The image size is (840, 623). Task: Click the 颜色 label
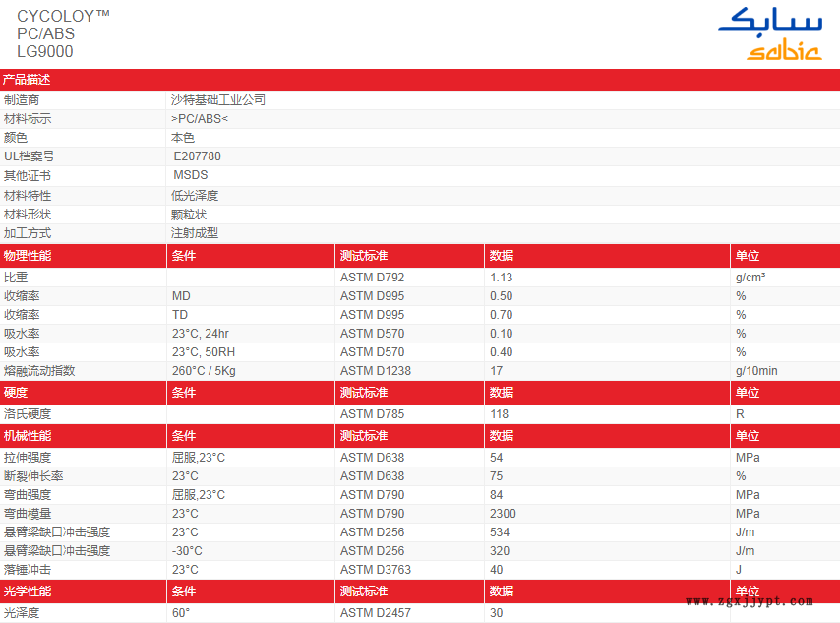(16, 138)
